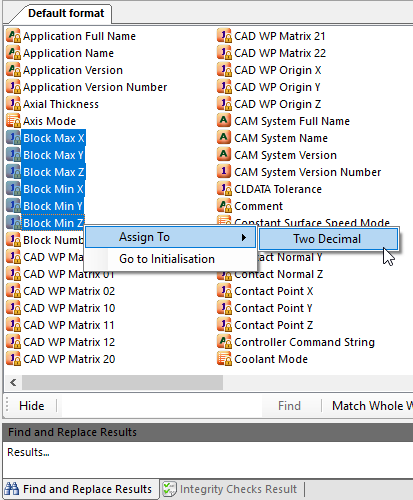The width and height of the screenshot is (413, 500).
Task: Click the Hide button
Action: coord(32,406)
